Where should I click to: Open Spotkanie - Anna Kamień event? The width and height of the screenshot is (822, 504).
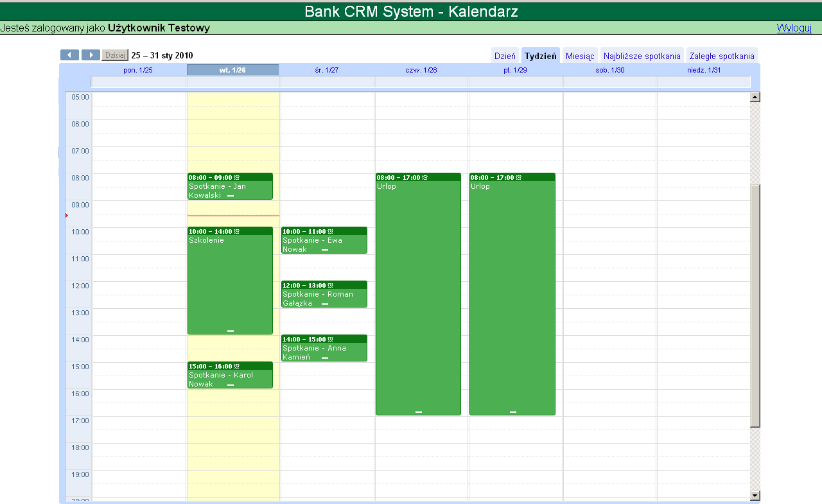(324, 348)
